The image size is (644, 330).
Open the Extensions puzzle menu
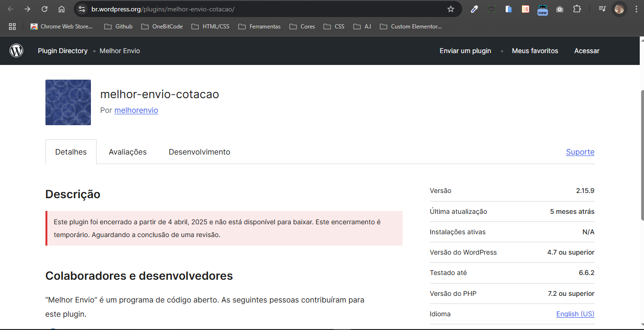577,9
